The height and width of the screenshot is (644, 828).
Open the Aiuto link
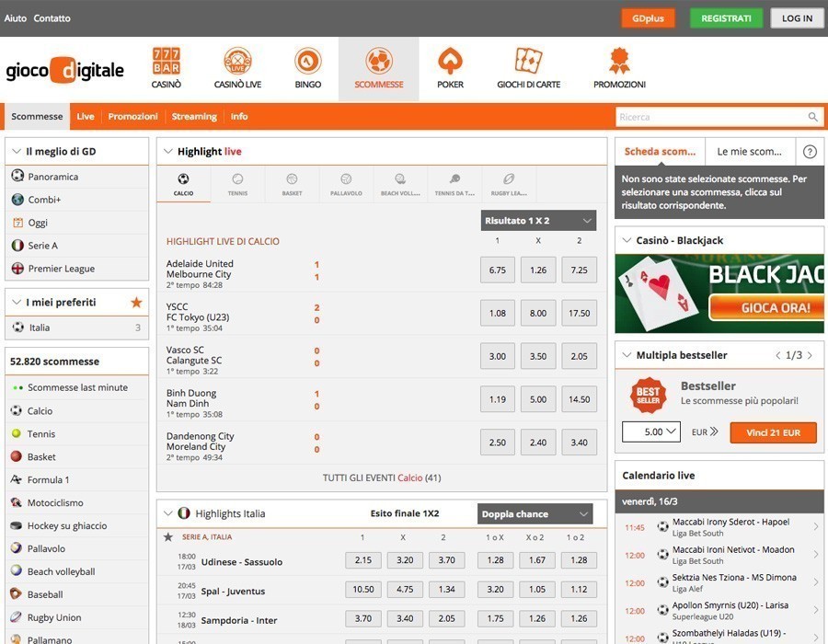click(x=16, y=18)
